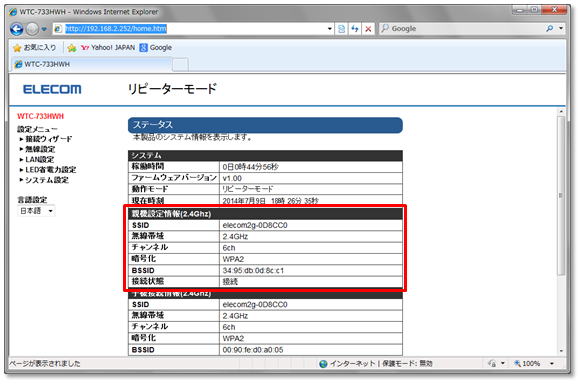Click the page scrollbar down arrow
This screenshot has height=384, width=581.
(561, 351)
